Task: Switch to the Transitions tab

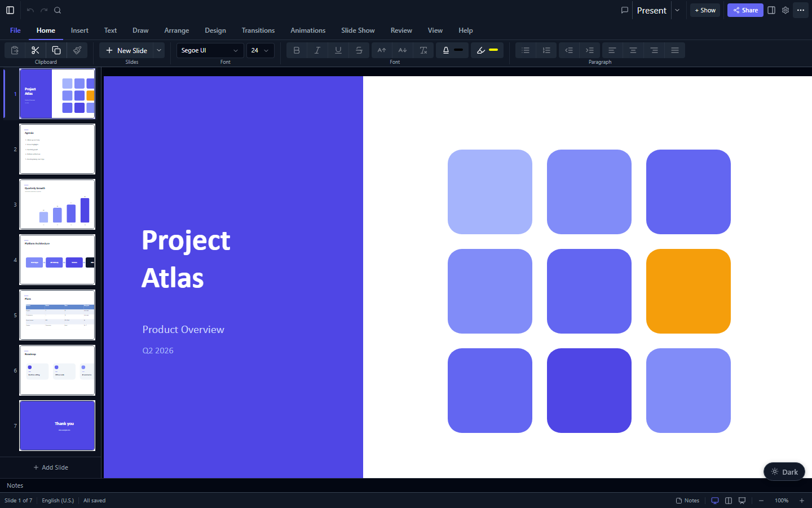Action: coord(258,30)
